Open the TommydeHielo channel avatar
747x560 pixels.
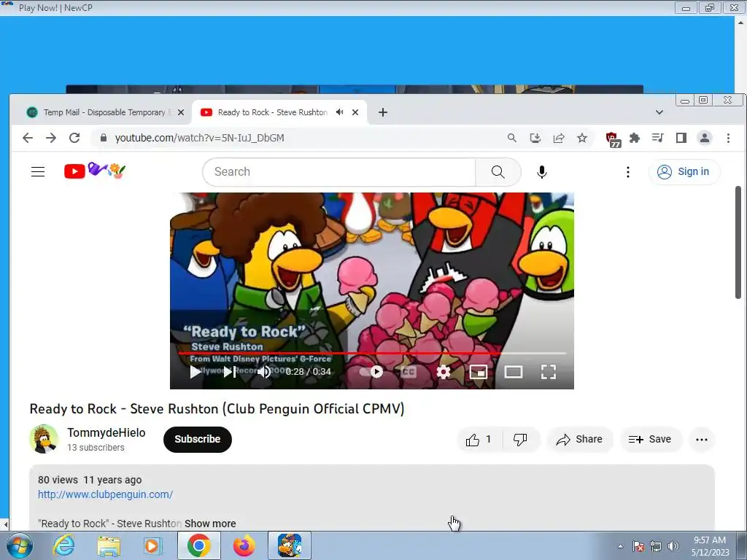coord(44,438)
